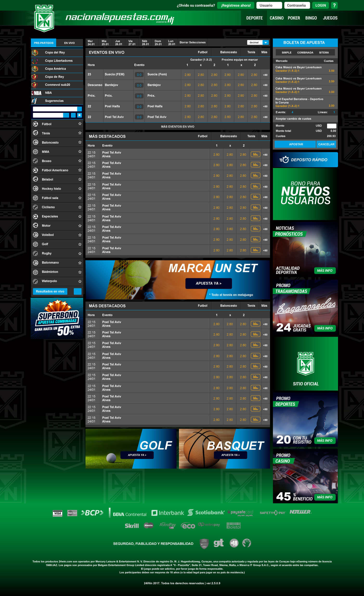Click the Golf sport icon

coord(36,244)
